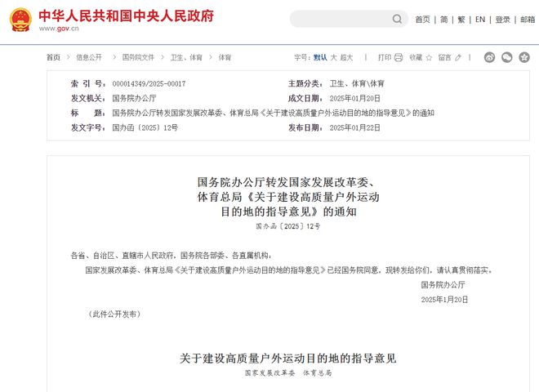Click the favorite star icon next to 收藏
The height and width of the screenshot is (392, 539).
pyautogui.click(x=429, y=58)
